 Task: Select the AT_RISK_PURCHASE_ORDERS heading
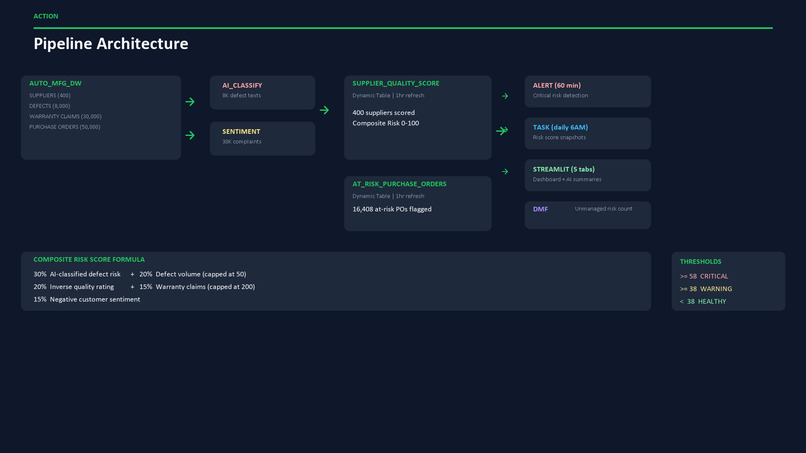399,184
